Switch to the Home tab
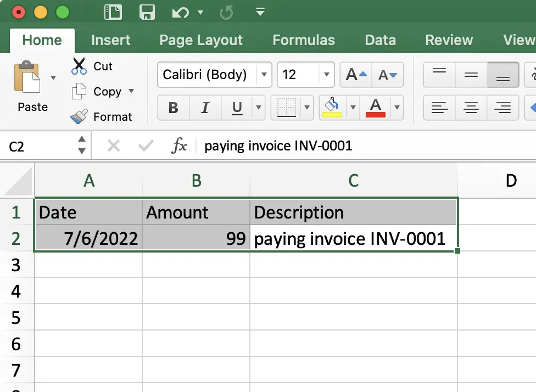Viewport: 536px width, 392px height. pyautogui.click(x=42, y=40)
